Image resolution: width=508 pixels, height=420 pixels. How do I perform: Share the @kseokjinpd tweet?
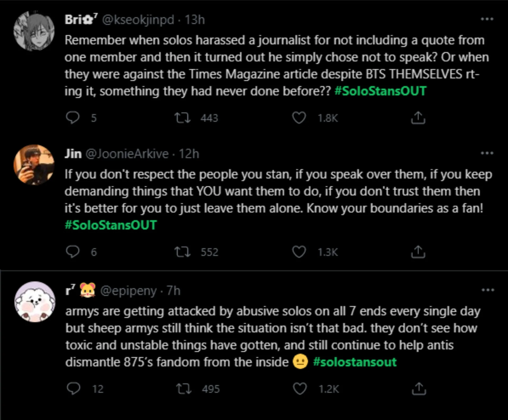[418, 118]
